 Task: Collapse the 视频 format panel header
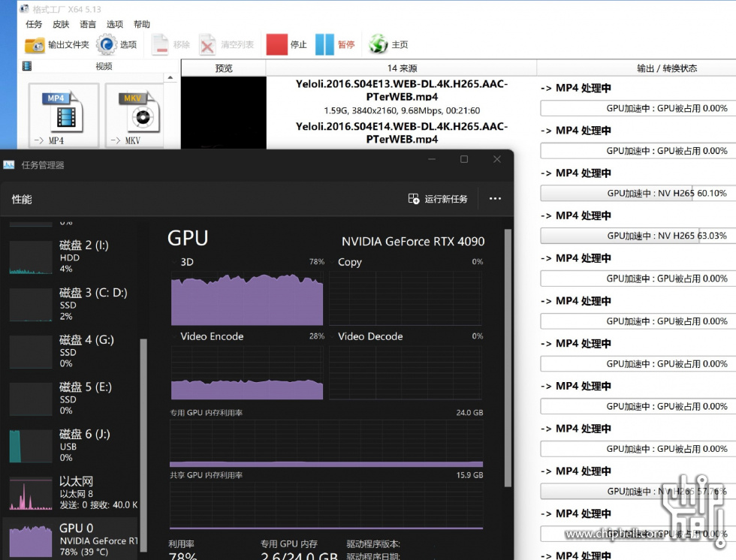(99, 66)
